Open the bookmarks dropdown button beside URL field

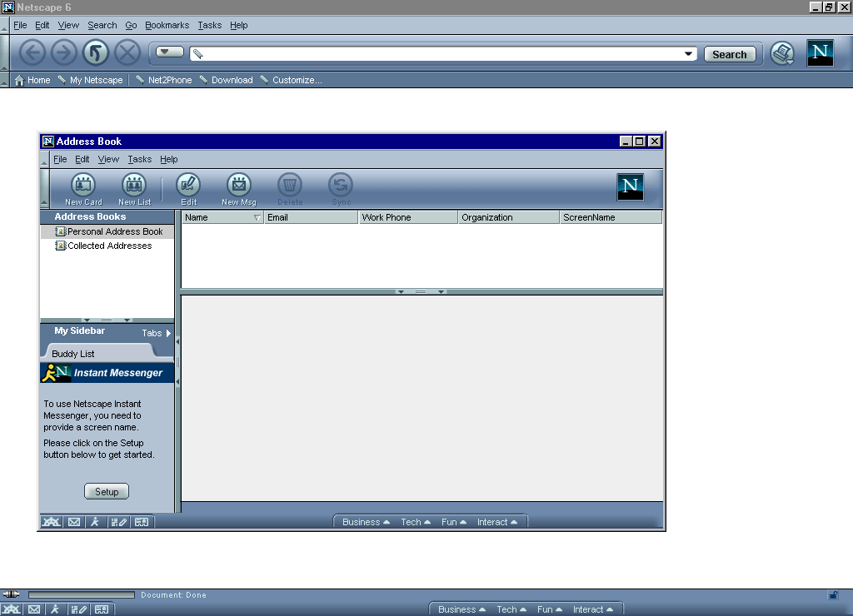(x=170, y=52)
